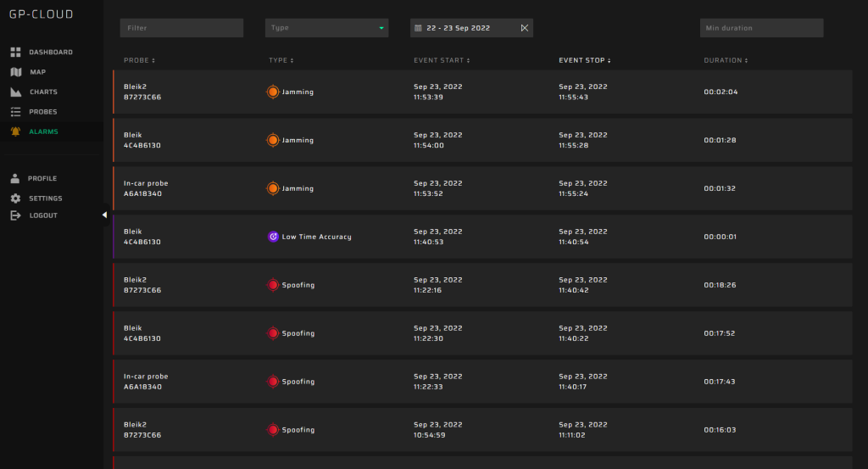The height and width of the screenshot is (469, 868).
Task: Open the Type filter dropdown
Action: point(326,28)
